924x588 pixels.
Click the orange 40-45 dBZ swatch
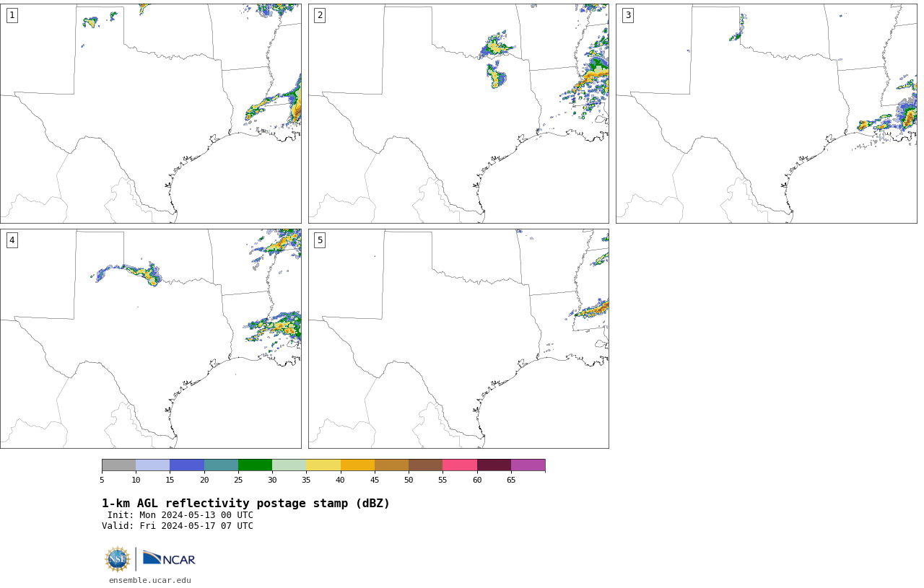tap(357, 465)
